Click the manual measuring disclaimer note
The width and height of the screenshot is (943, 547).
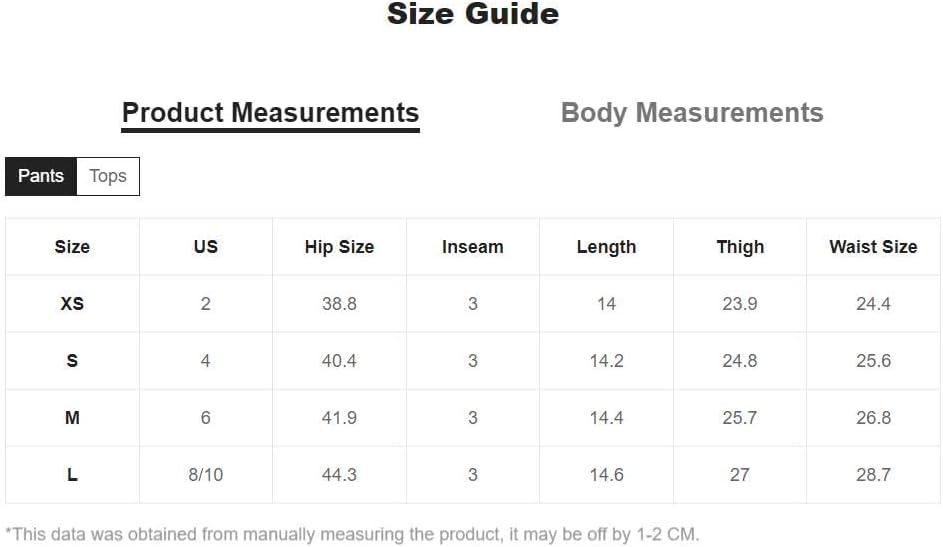pos(352,534)
